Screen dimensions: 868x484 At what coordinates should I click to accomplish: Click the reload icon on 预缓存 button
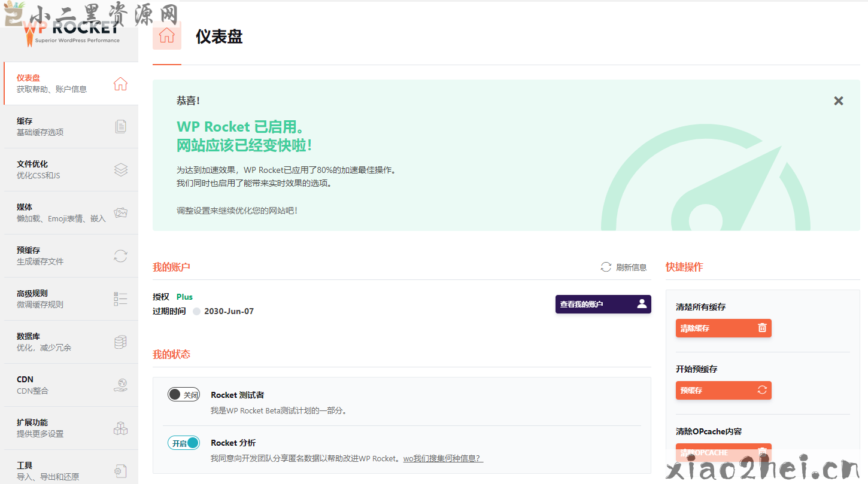point(762,390)
